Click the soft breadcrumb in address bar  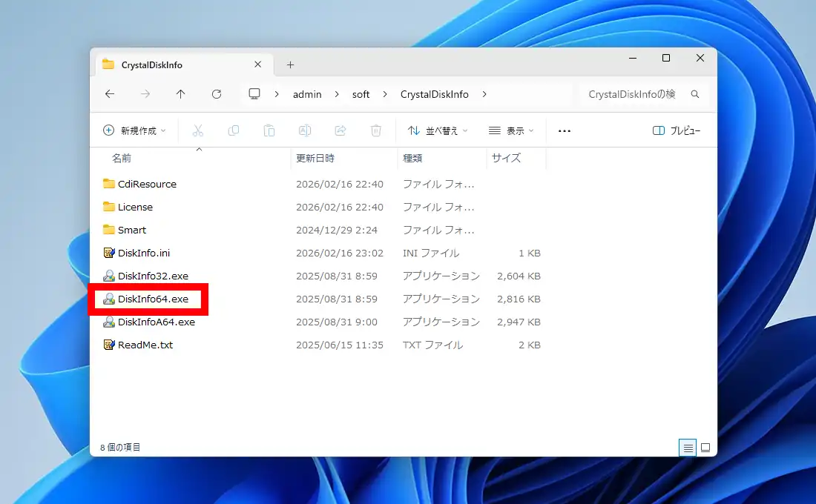(361, 94)
